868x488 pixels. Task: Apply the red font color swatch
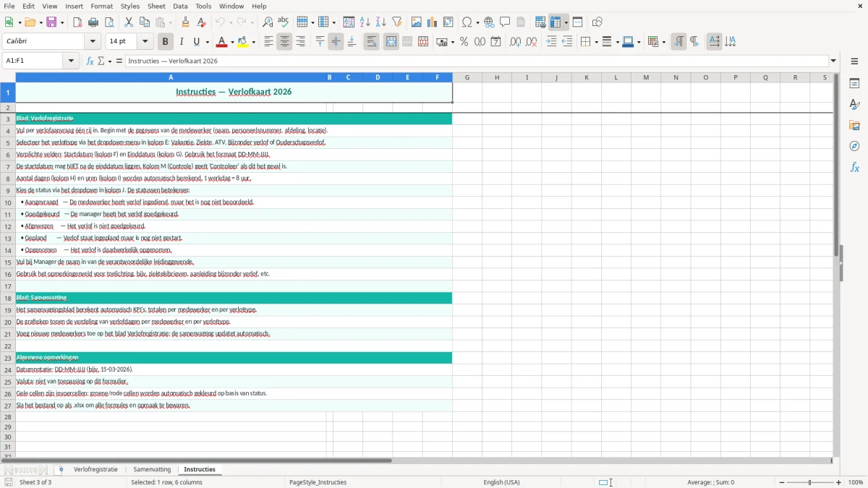[221, 42]
